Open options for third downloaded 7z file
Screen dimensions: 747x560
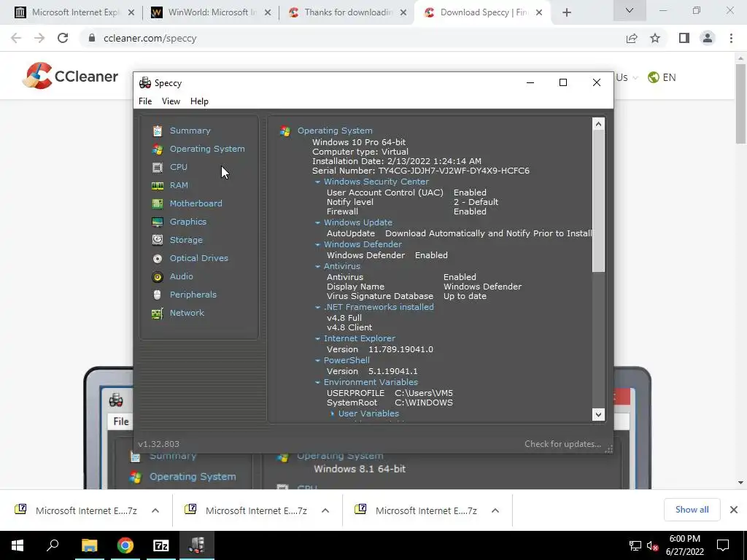[x=495, y=510]
